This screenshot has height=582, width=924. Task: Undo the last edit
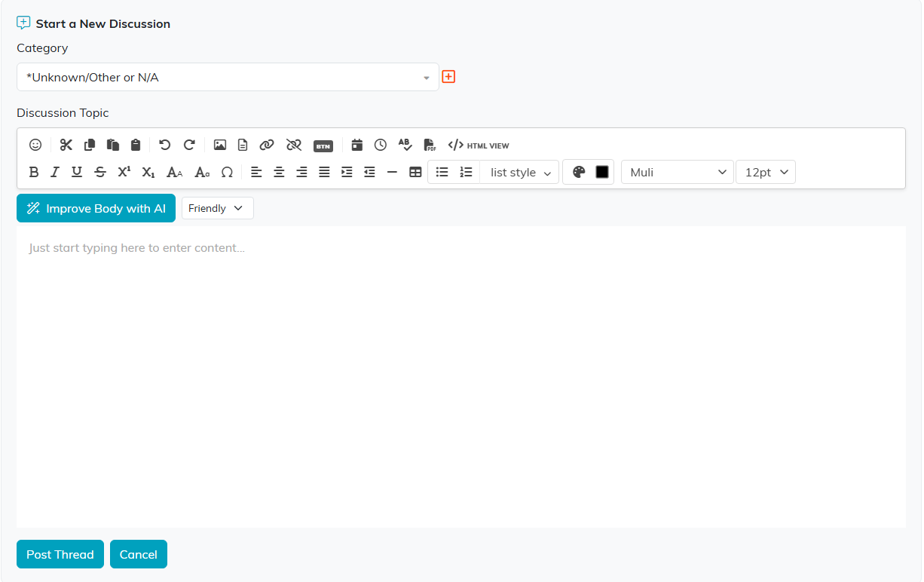point(165,145)
